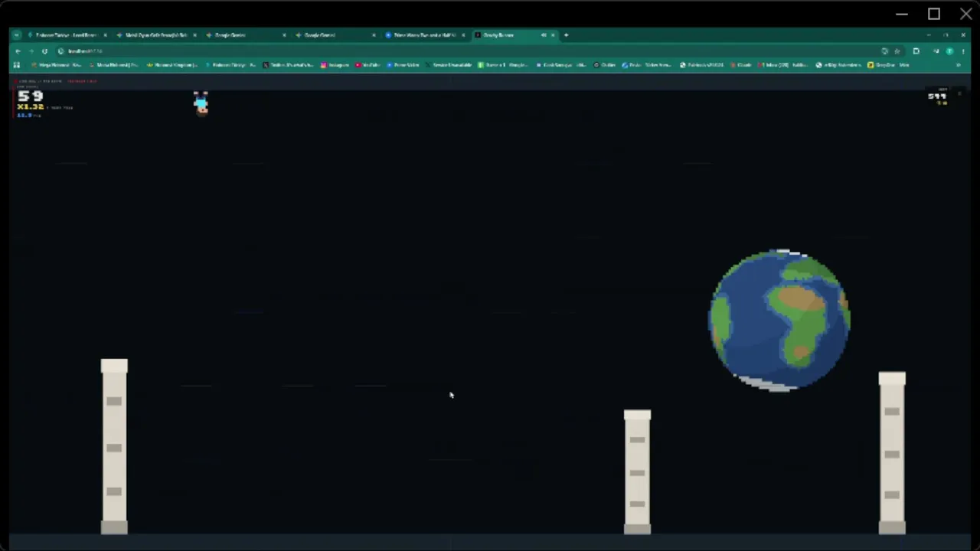Open the X (Twitter) bookmark
Screen dimensions: 980x551
pos(289,65)
